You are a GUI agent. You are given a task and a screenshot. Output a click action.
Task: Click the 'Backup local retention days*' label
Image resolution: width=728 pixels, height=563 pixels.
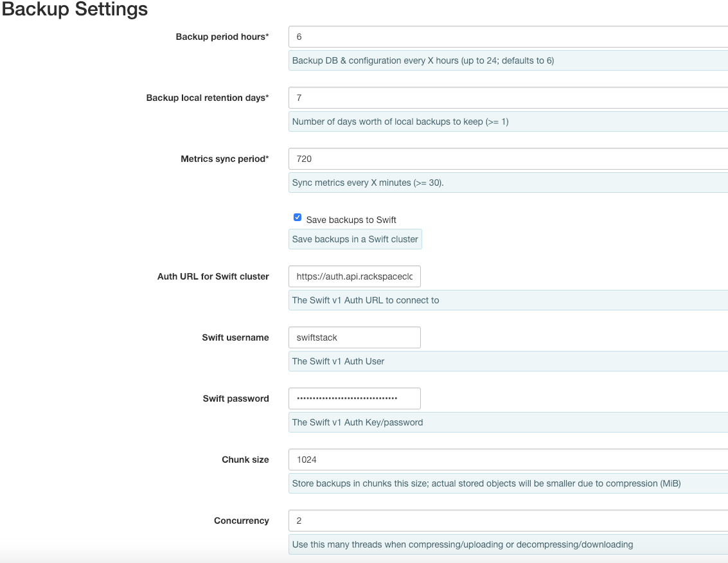pos(208,98)
